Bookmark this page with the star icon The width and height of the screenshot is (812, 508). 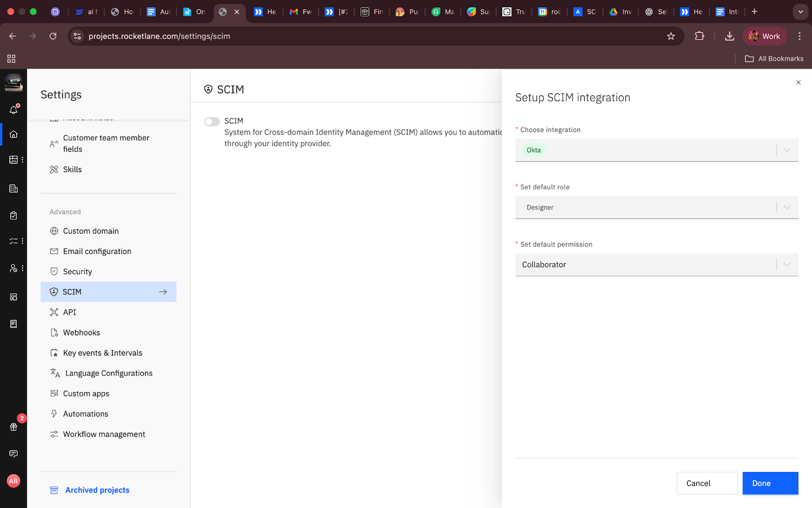(x=671, y=36)
